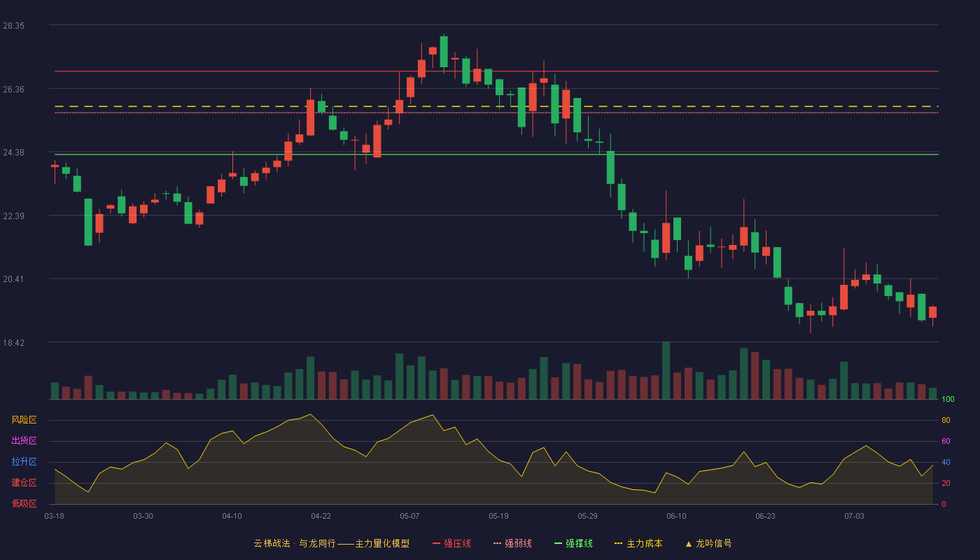The height and width of the screenshot is (560, 980).
Task: Click the 04-22 date label
Action: click(321, 516)
